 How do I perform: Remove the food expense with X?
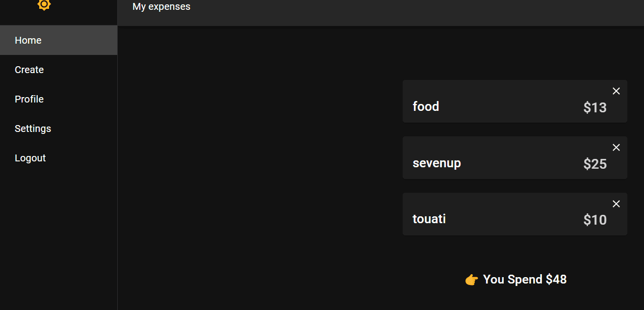click(616, 91)
